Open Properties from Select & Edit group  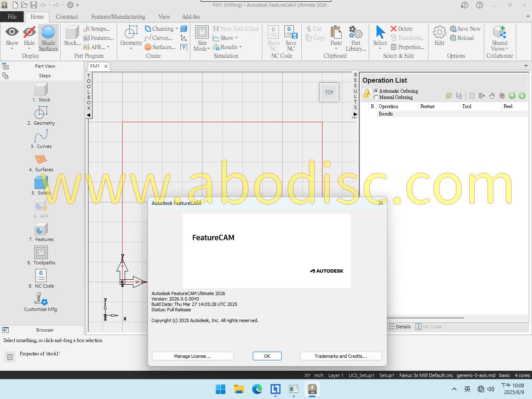pos(408,47)
